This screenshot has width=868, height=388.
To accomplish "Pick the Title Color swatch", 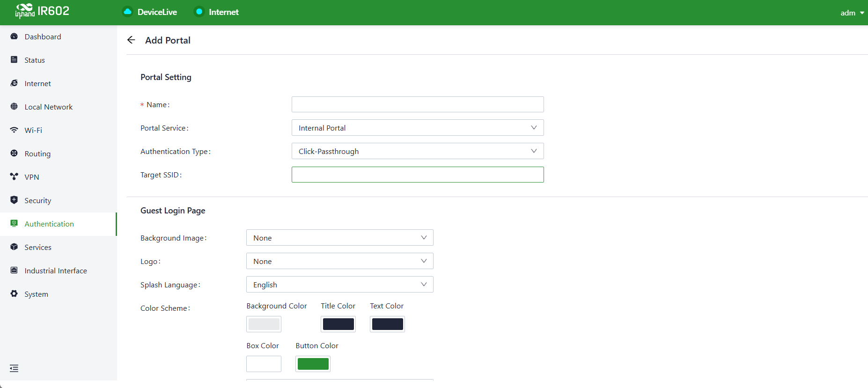I will pyautogui.click(x=338, y=324).
